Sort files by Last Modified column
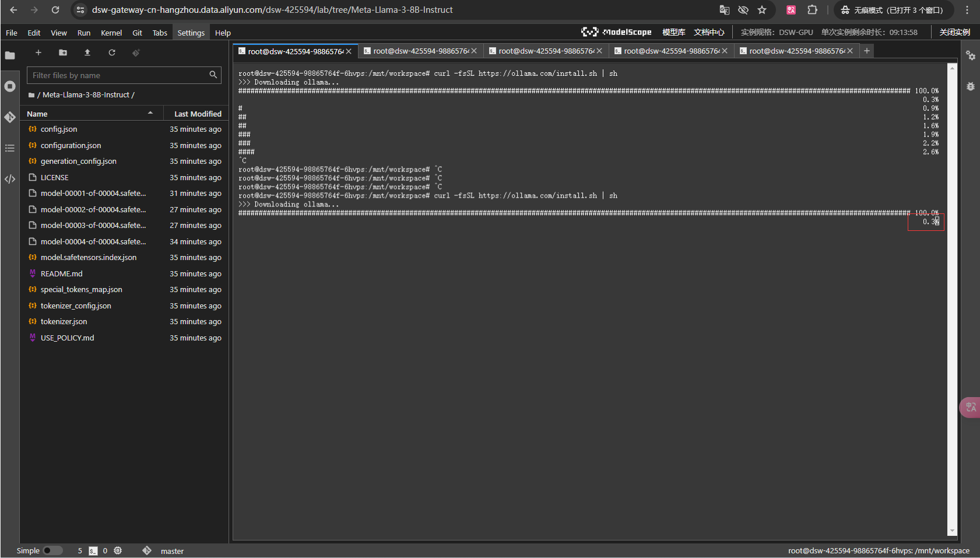980x558 pixels. (197, 114)
